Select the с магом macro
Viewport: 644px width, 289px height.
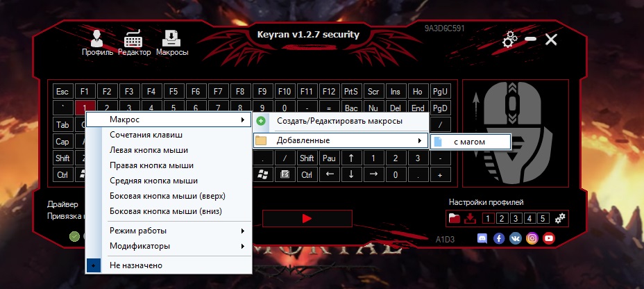[x=471, y=142]
